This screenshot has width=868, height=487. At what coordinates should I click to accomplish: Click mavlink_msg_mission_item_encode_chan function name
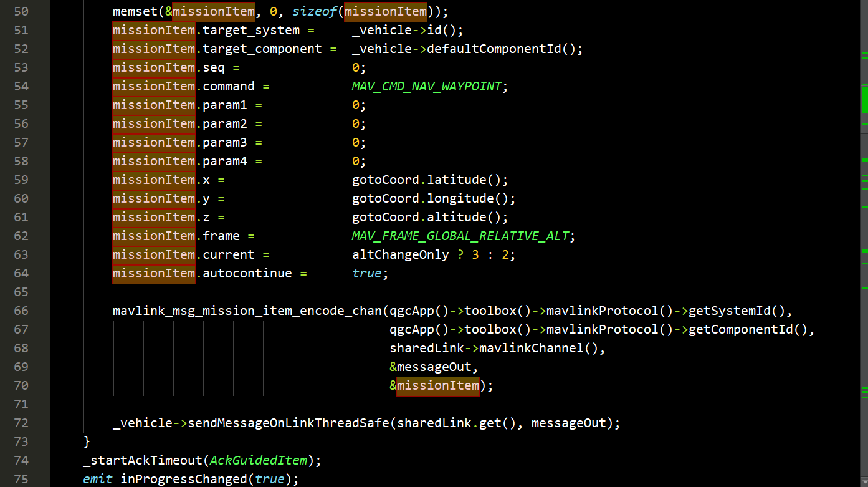coord(247,311)
